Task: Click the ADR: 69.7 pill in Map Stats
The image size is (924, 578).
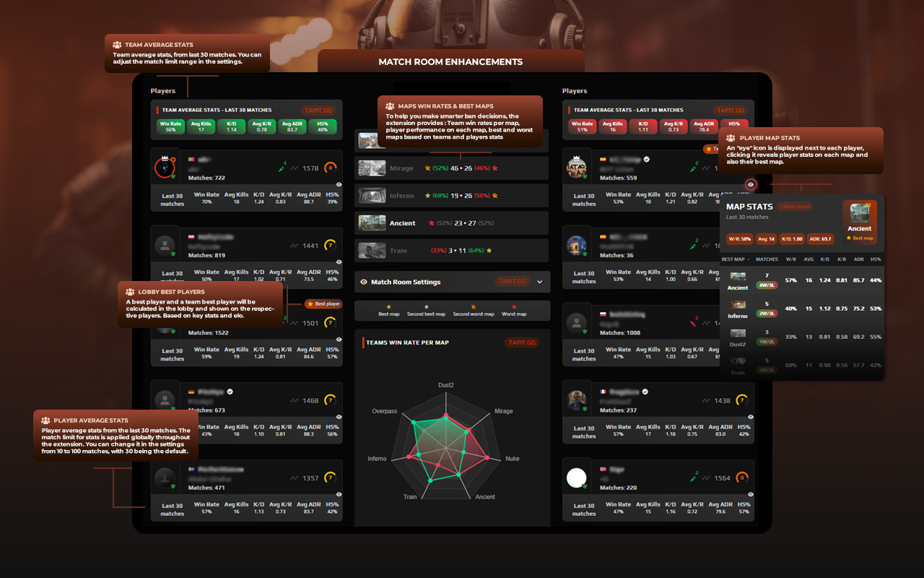Action: [x=820, y=238]
